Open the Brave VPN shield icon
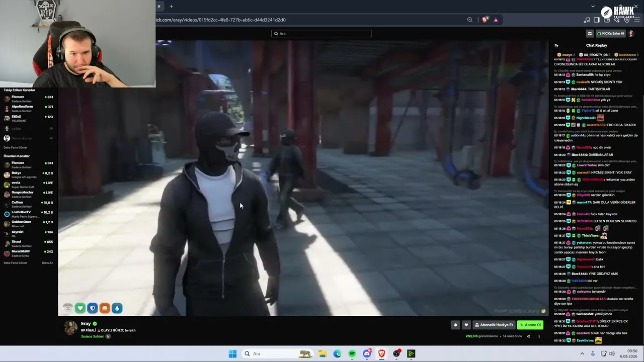This screenshot has width=644, height=362. [627, 20]
